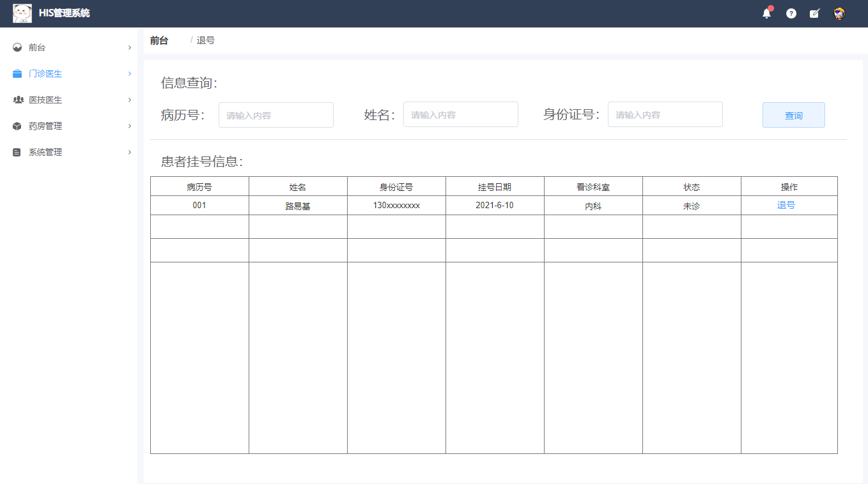868x484 pixels.
Task: Open the help question mark icon
Action: pos(791,13)
